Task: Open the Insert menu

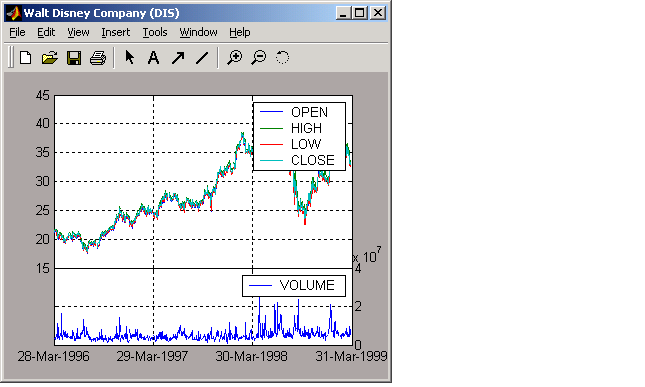Action: point(116,32)
